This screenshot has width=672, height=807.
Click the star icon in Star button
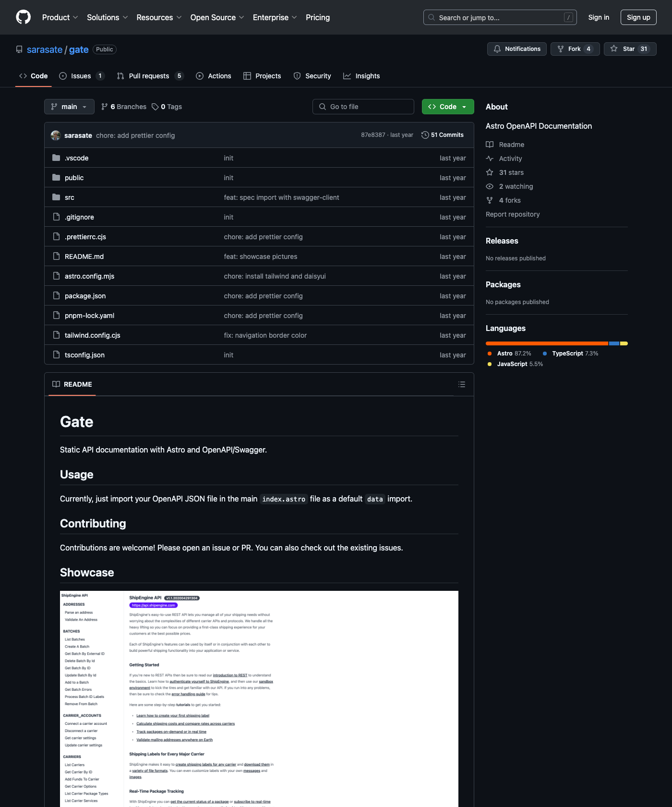pos(614,49)
